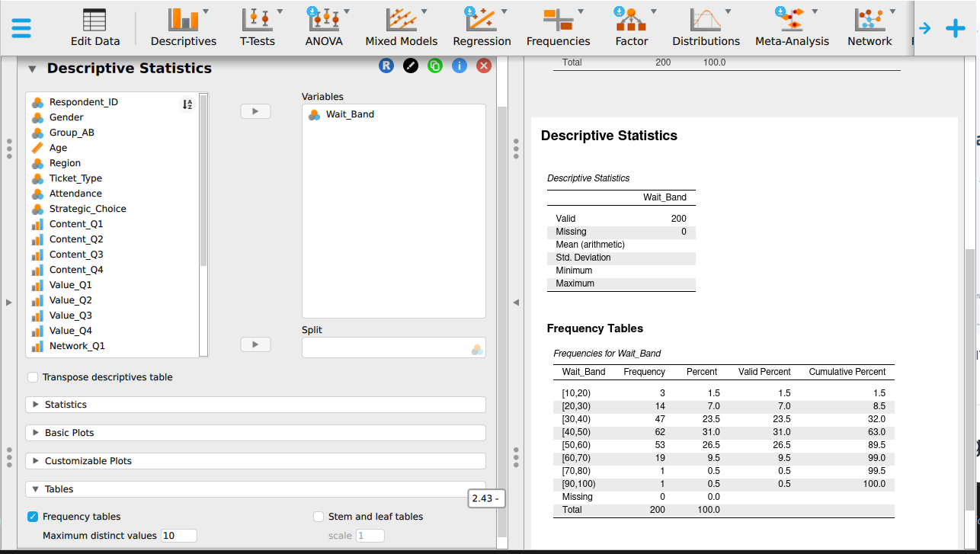This screenshot has width=980, height=554.
Task: Show info help for Descriptive Statistics
Action: point(460,66)
